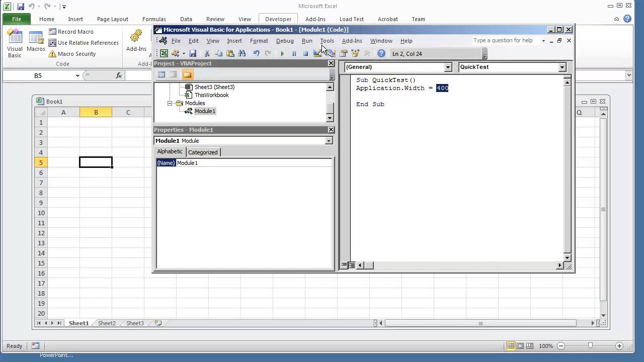The image size is (644, 362).
Task: Click View Object icon in Project pane
Action: click(x=173, y=74)
